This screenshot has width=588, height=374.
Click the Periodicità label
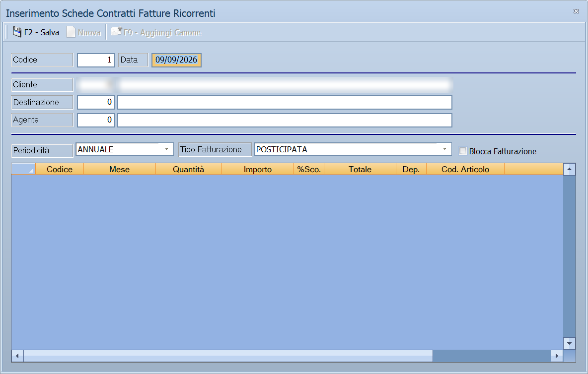point(42,150)
